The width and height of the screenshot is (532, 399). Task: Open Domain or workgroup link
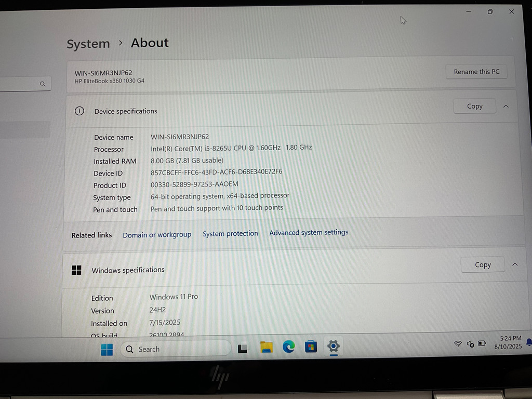(157, 235)
